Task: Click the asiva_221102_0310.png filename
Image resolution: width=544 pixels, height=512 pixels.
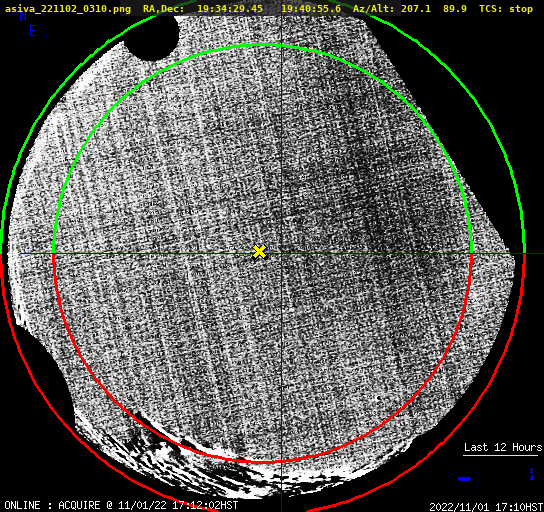Action: click(x=68, y=9)
